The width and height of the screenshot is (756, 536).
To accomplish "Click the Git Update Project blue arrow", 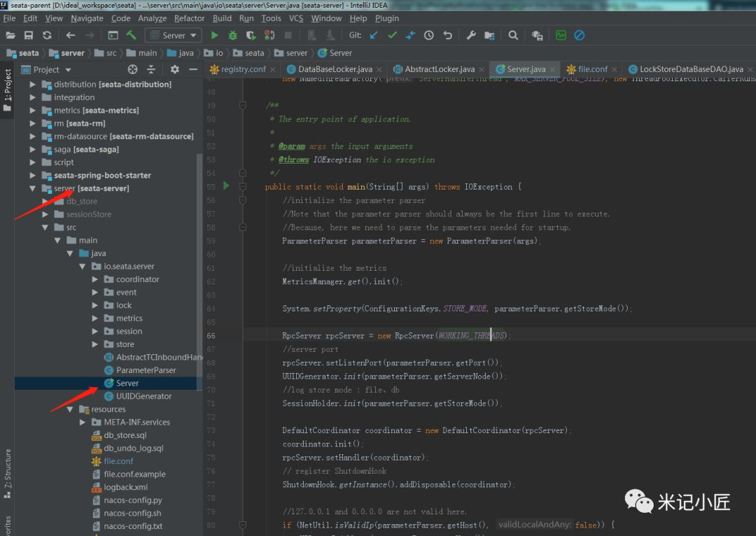I will tap(374, 35).
